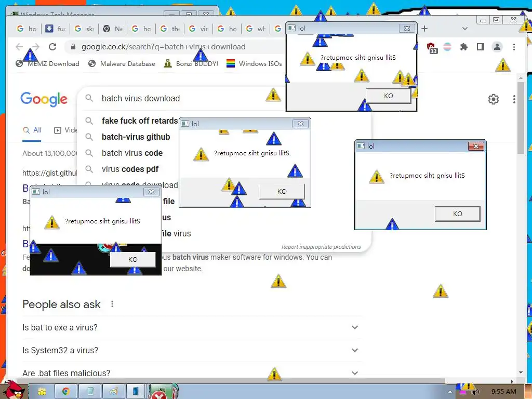Open the Windows ISOs bookmark
Viewport: 532px width, 399px height.
click(x=254, y=63)
